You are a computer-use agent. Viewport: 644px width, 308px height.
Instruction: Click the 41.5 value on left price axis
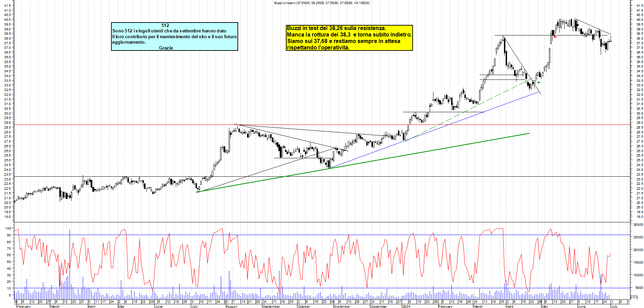8,5
